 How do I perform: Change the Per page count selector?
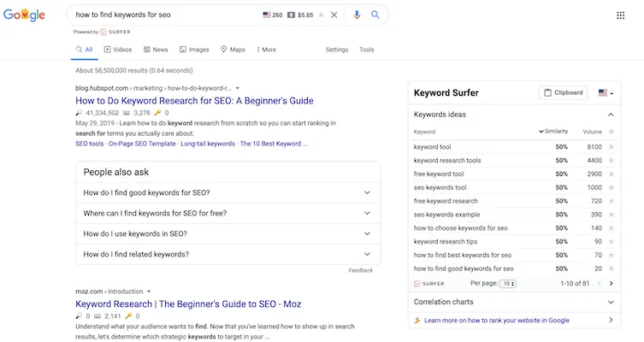point(508,284)
